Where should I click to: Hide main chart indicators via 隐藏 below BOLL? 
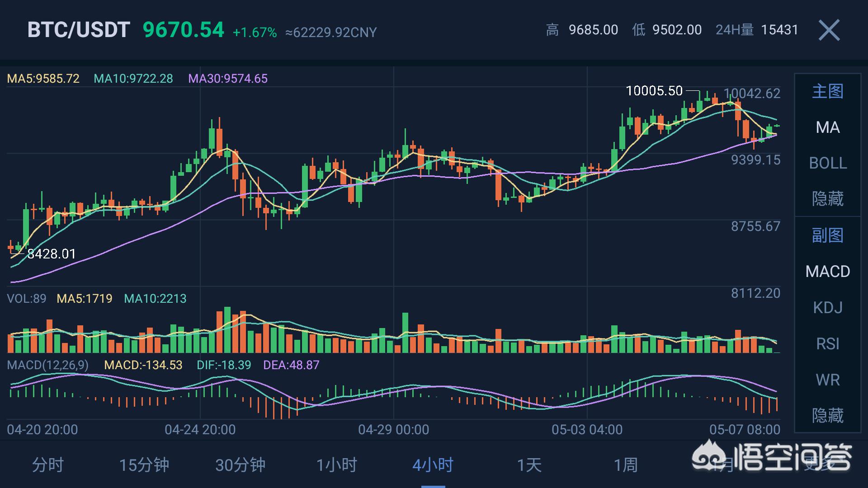[827, 199]
